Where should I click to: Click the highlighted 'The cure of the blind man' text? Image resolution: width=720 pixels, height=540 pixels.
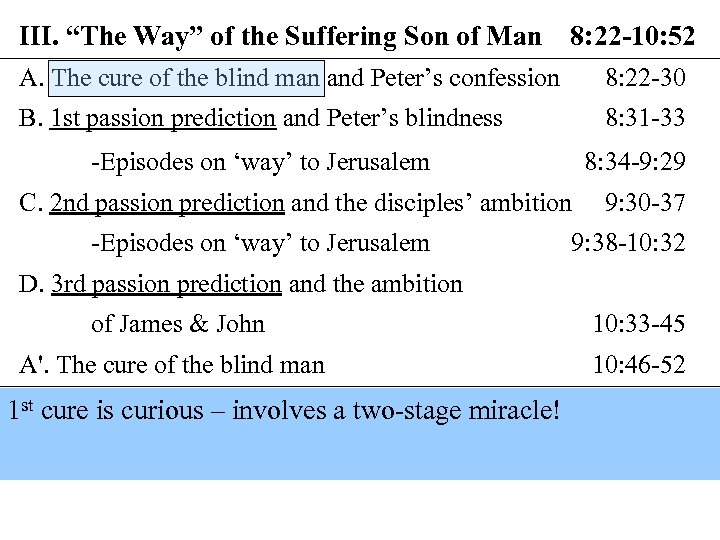pos(187,77)
